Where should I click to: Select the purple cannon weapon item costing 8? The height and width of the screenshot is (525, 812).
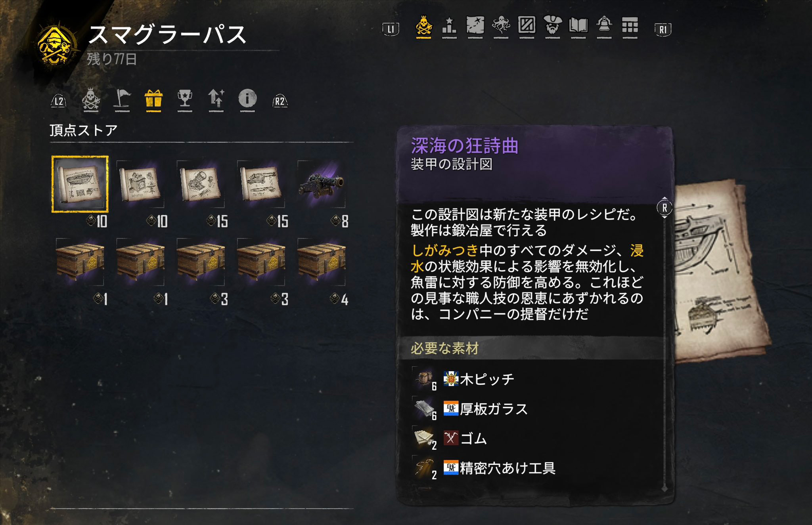(x=321, y=184)
